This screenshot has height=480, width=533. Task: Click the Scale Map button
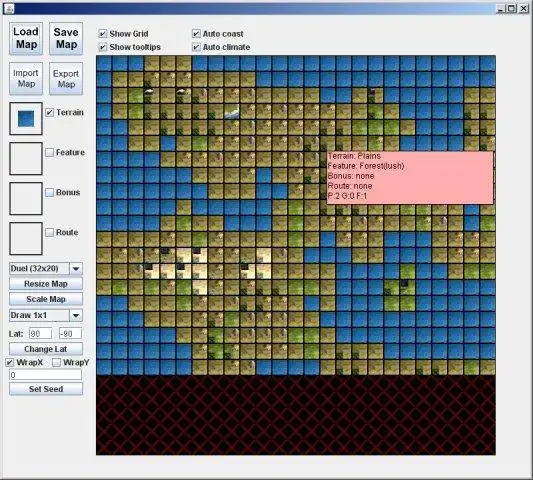(46, 299)
